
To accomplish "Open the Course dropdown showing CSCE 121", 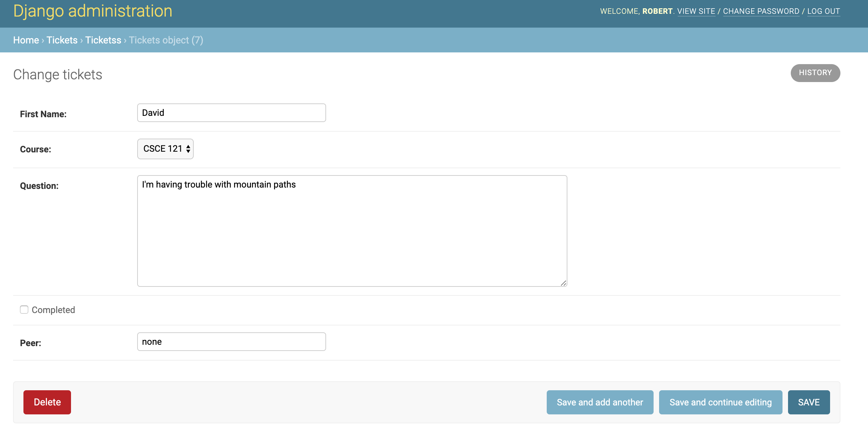I will point(165,149).
